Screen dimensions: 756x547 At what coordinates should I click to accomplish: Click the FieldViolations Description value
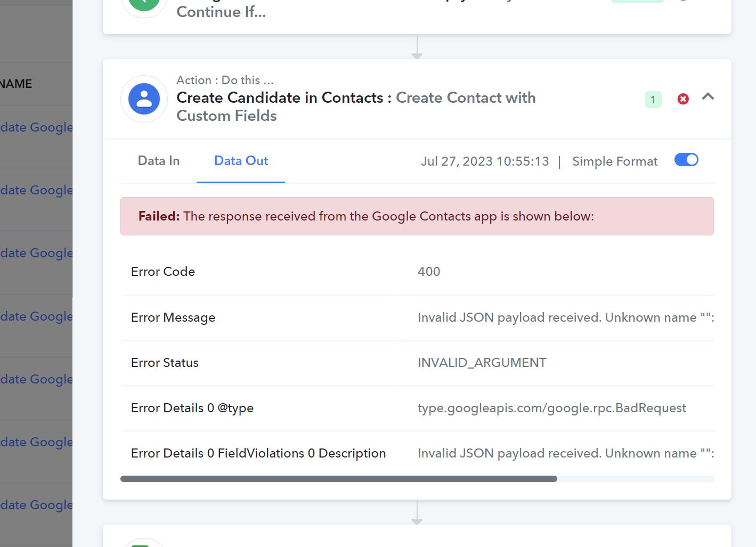coord(566,453)
